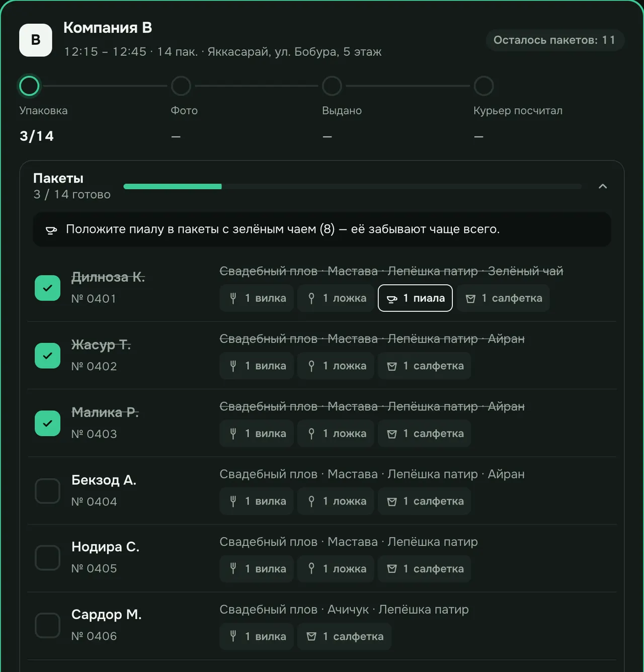This screenshot has width=644, height=672.
Task: Click the Осталось пакетов: 11 badge
Action: tap(555, 40)
